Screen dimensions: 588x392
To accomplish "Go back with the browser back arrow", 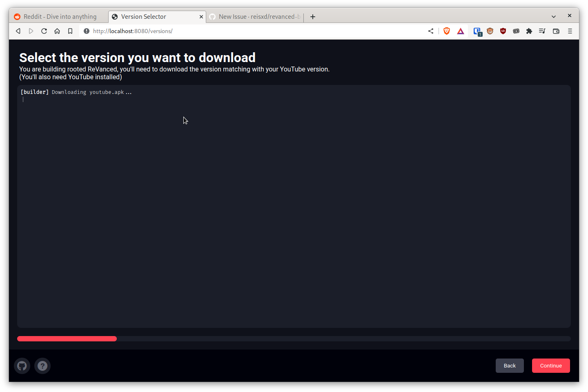I will pos(18,31).
